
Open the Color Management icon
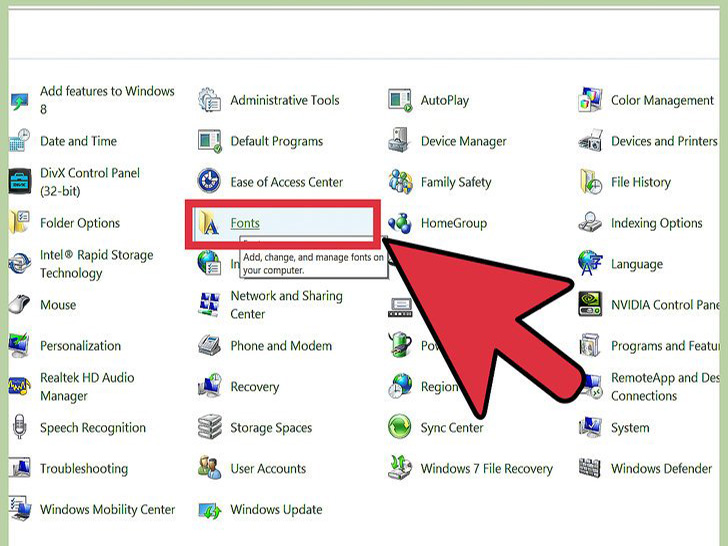(x=590, y=100)
